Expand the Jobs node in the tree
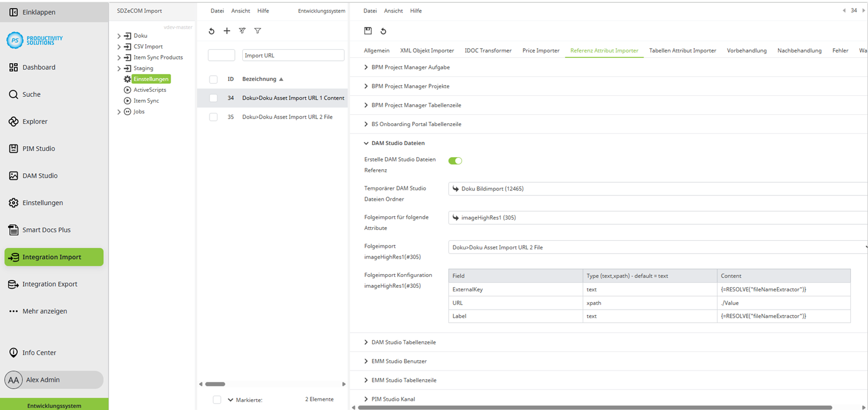Viewport: 868px width, 410px height. [x=119, y=111]
